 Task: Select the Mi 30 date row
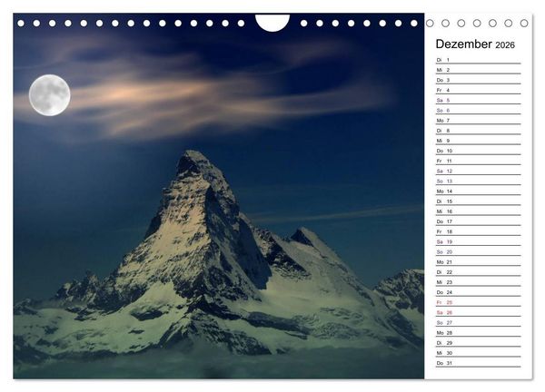click(x=479, y=352)
